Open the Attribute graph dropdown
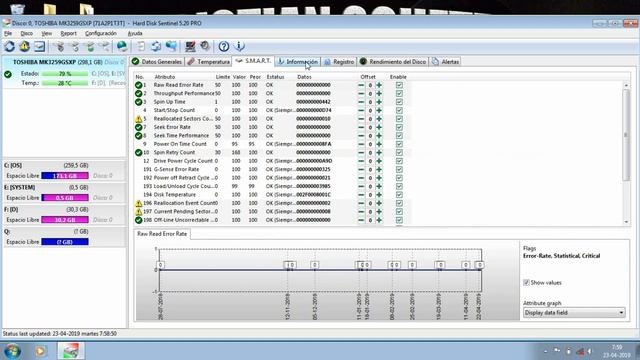Image resolution: width=640 pixels, height=360 pixels. click(574, 313)
